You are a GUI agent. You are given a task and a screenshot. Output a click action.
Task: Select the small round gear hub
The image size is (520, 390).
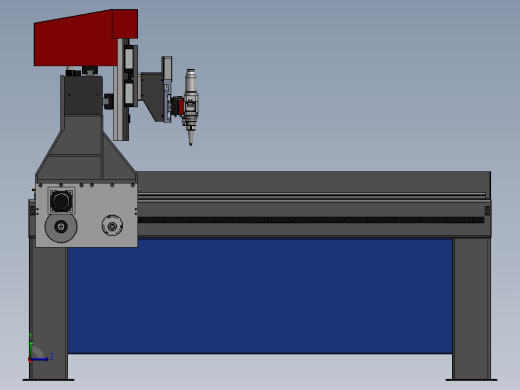112,226
